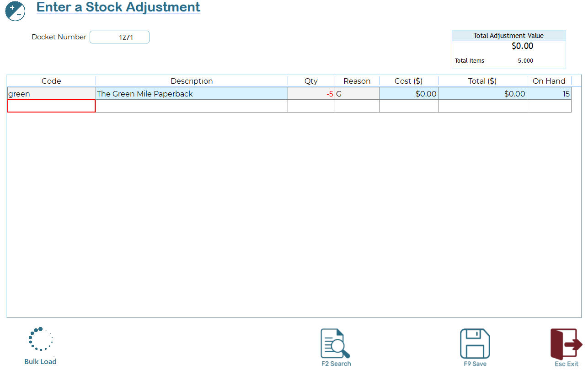Click the On Hand column header

click(549, 81)
